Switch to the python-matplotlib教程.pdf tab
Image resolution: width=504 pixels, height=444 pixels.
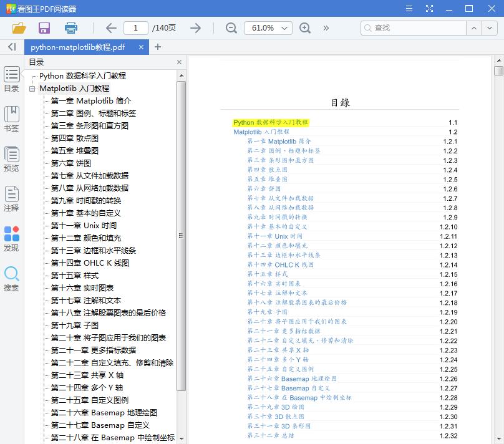(78, 47)
